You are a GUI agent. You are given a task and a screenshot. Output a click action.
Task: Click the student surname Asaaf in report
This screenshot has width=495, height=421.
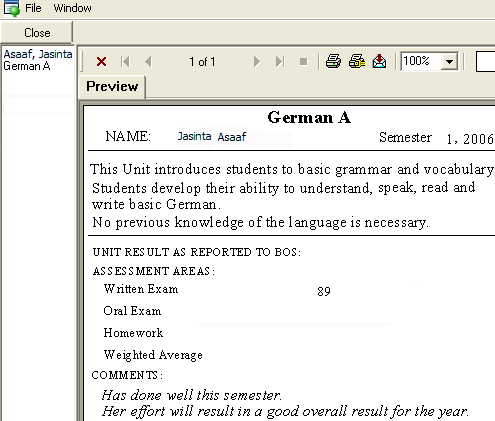[x=232, y=137]
